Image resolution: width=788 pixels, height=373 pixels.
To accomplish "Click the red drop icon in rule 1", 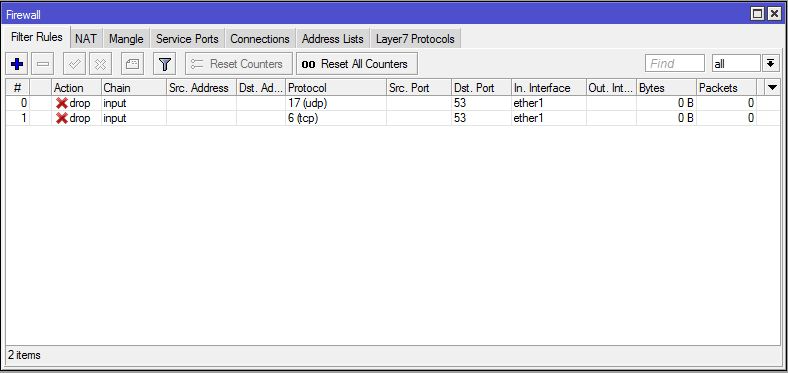I will [62, 119].
